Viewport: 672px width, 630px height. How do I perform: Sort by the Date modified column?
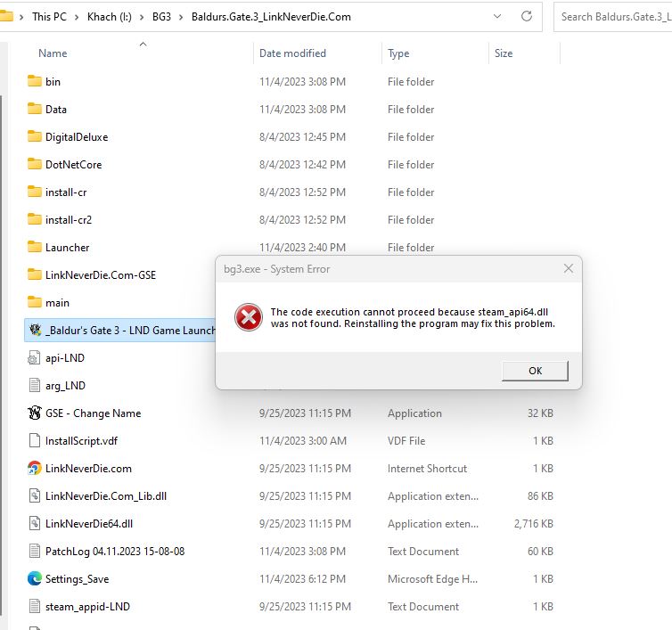292,53
